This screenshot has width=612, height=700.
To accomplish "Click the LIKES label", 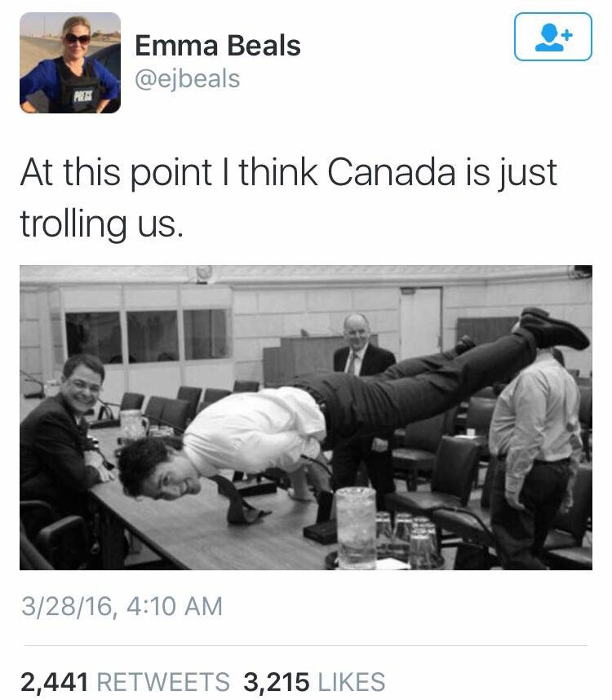I will coord(352,682).
